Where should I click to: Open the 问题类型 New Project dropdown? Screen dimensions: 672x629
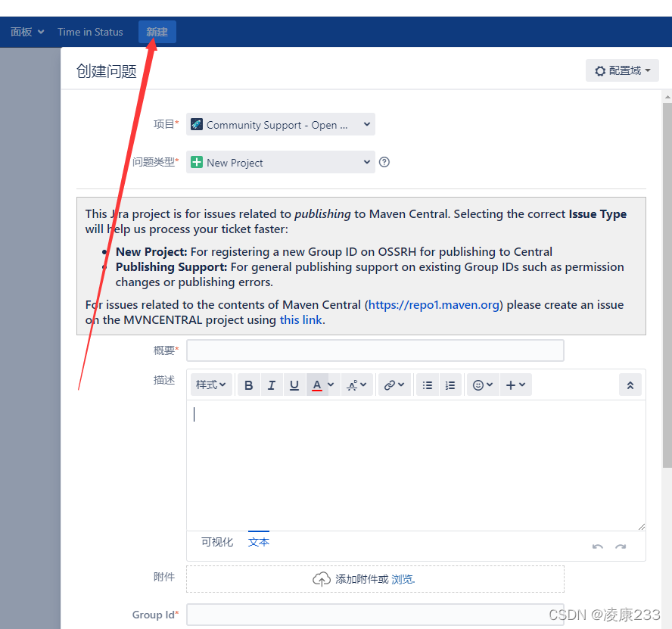click(x=281, y=162)
